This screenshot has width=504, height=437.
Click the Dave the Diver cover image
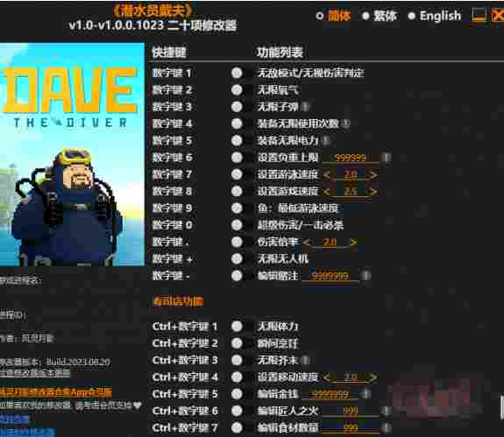(x=72, y=154)
